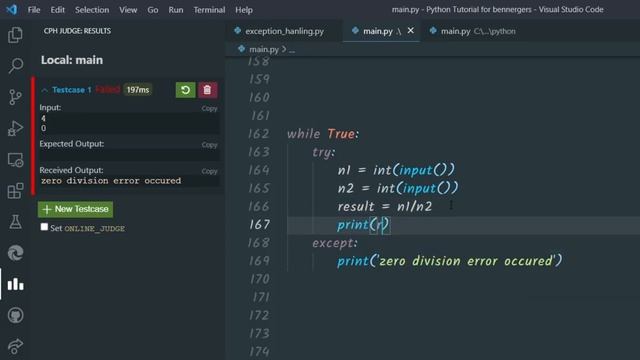This screenshot has height=360, width=640.
Task: Click the 'CPH JUDGE: RESULTS' panel title
Action: [x=77, y=31]
